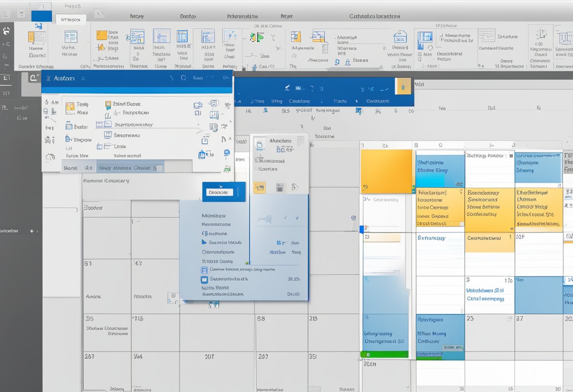Click the house icon in the ribbon
Viewport: 573px width, 392px height.
[x=400, y=36]
